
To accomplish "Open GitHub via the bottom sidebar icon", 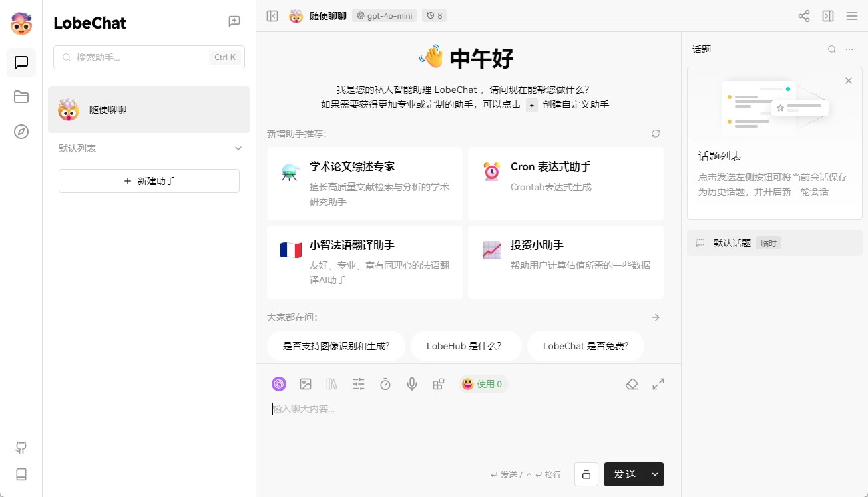I will click(21, 447).
